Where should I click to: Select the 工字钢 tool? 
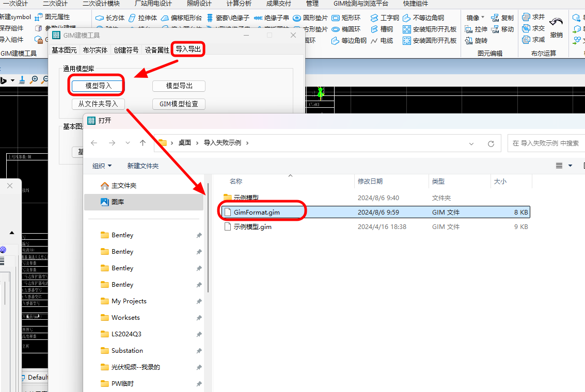tap(385, 18)
